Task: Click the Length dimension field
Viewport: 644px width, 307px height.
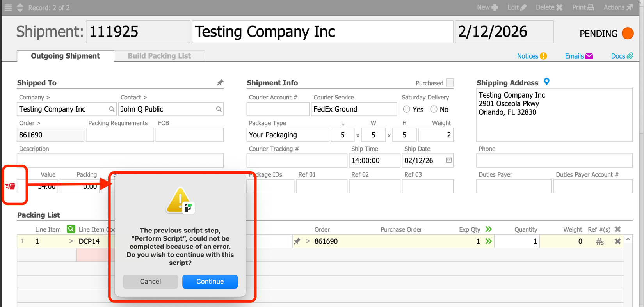Action: (x=342, y=135)
